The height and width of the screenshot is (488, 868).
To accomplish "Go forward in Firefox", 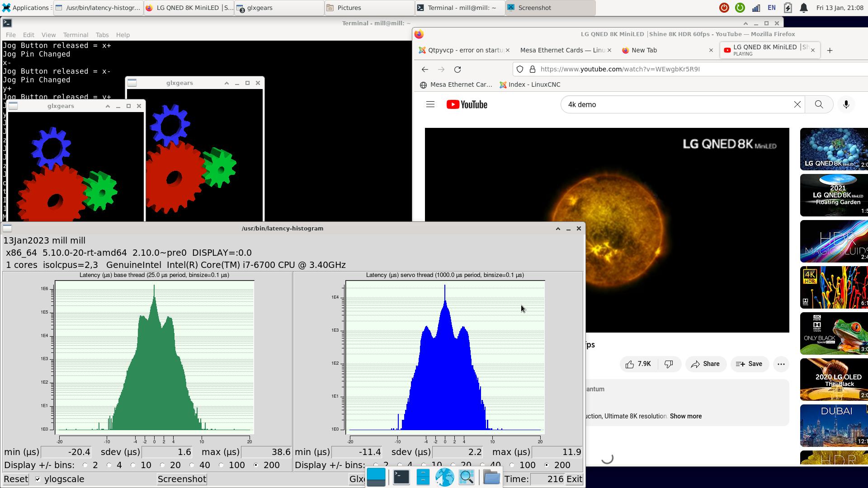I will click(441, 69).
